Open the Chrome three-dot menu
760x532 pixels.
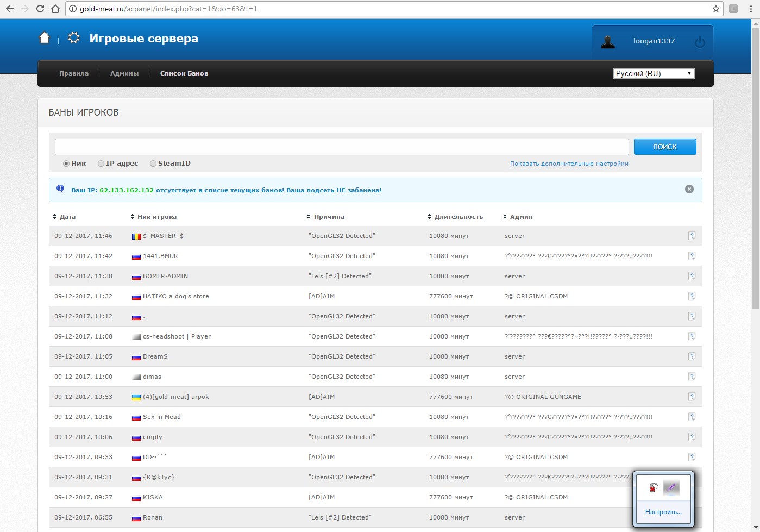(x=751, y=9)
